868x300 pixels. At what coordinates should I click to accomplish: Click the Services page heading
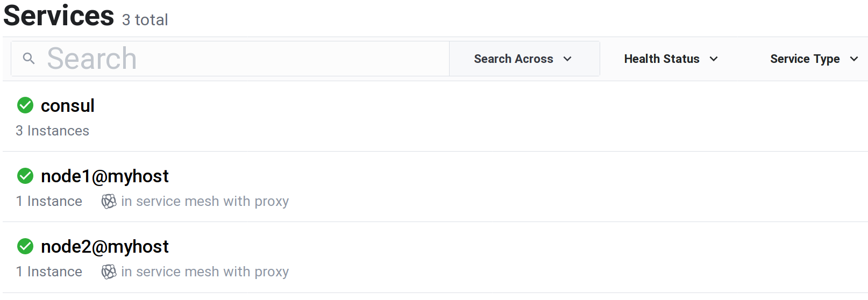coord(59,15)
